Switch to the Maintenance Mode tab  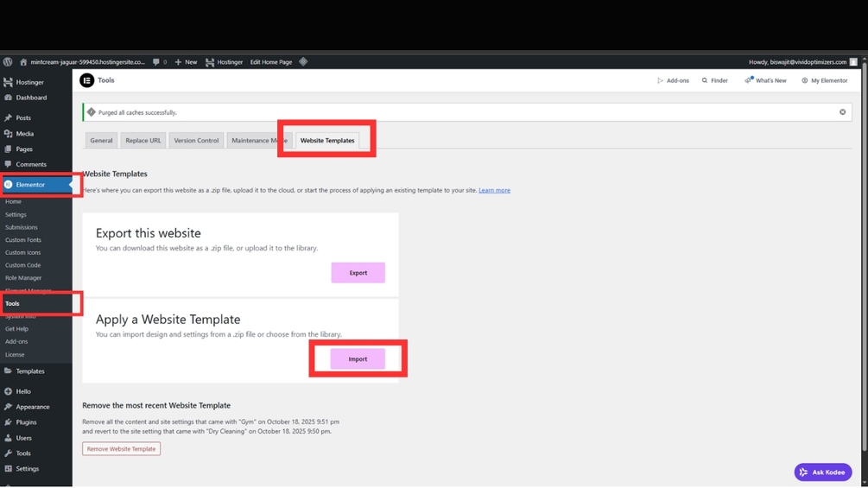259,141
